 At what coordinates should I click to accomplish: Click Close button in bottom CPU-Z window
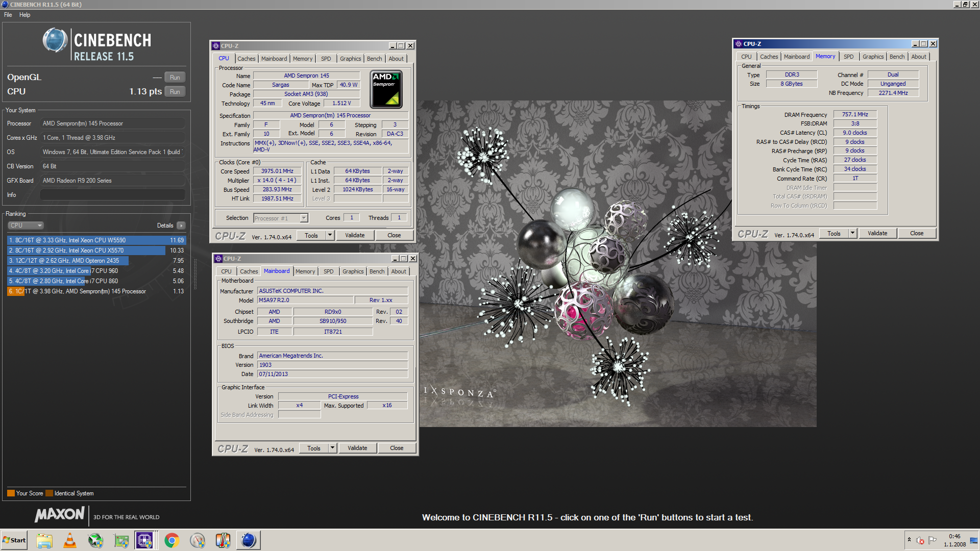coord(397,448)
